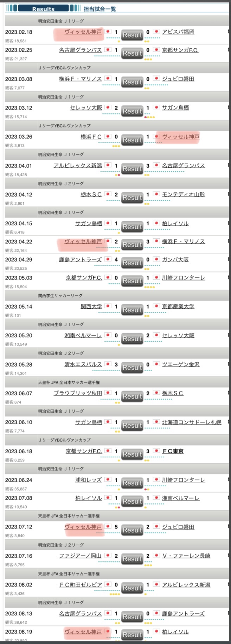Click the Japan flag beside 名古屋グランパス on 2023.02.25
The image size is (231, 644).
[108, 50]
